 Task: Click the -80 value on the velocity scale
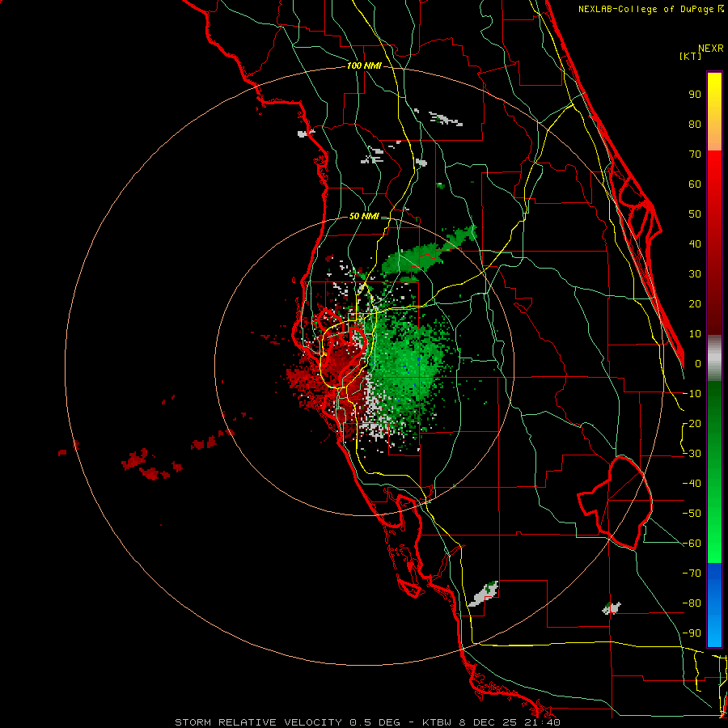coord(692,603)
